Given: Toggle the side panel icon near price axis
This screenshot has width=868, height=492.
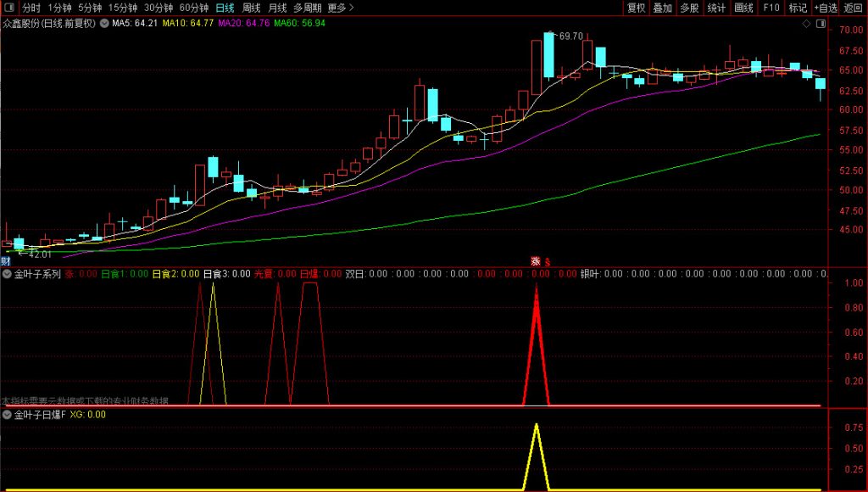Looking at the screenshot, I should point(822,24).
